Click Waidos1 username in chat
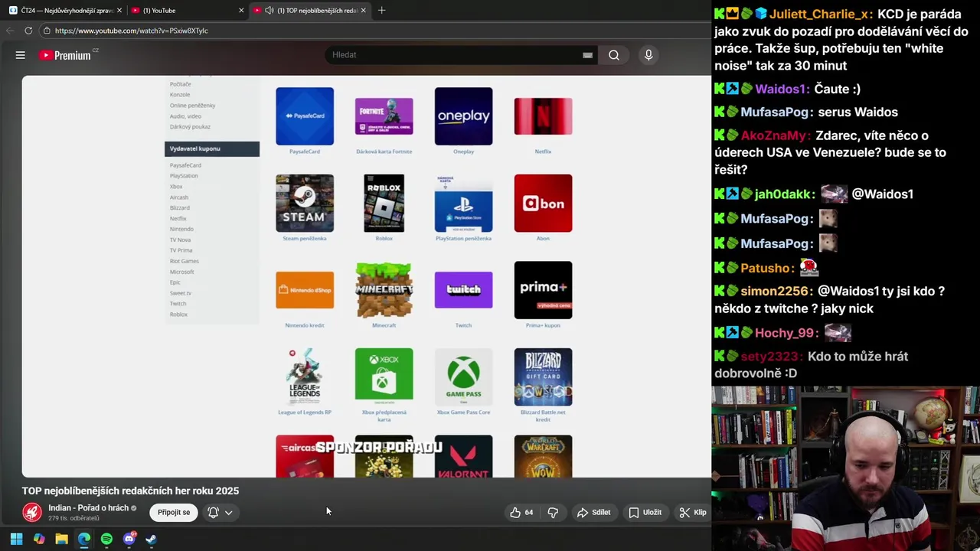Viewport: 980px width, 551px height. tap(781, 89)
